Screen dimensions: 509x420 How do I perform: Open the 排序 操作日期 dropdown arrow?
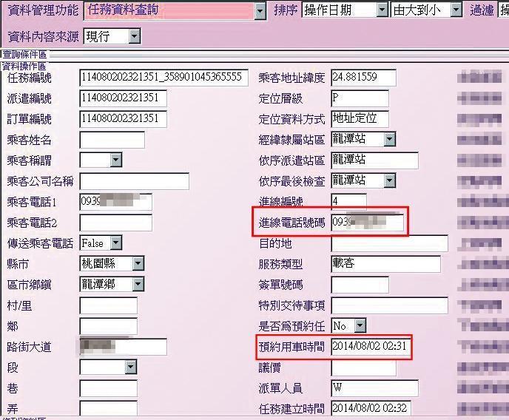(x=382, y=10)
